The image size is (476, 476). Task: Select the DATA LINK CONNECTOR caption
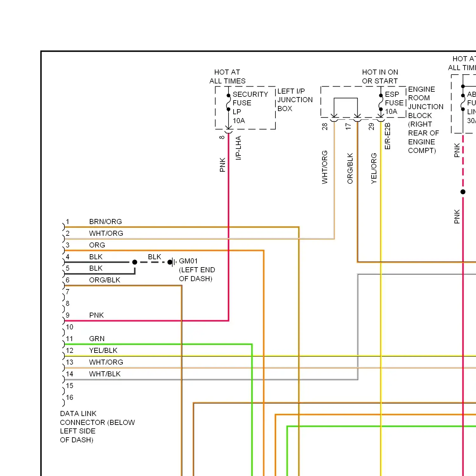97,427
